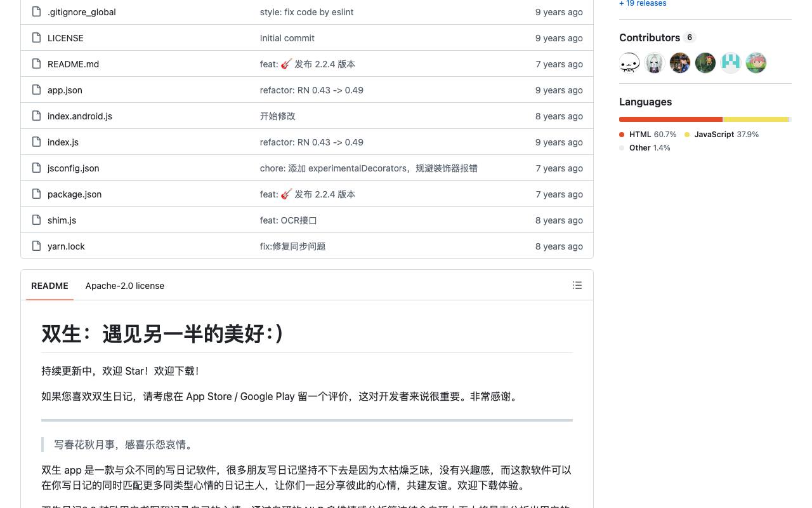Viewport: 812px width, 508px height.
Task: Open the .gitignore_global file
Action: click(x=82, y=12)
